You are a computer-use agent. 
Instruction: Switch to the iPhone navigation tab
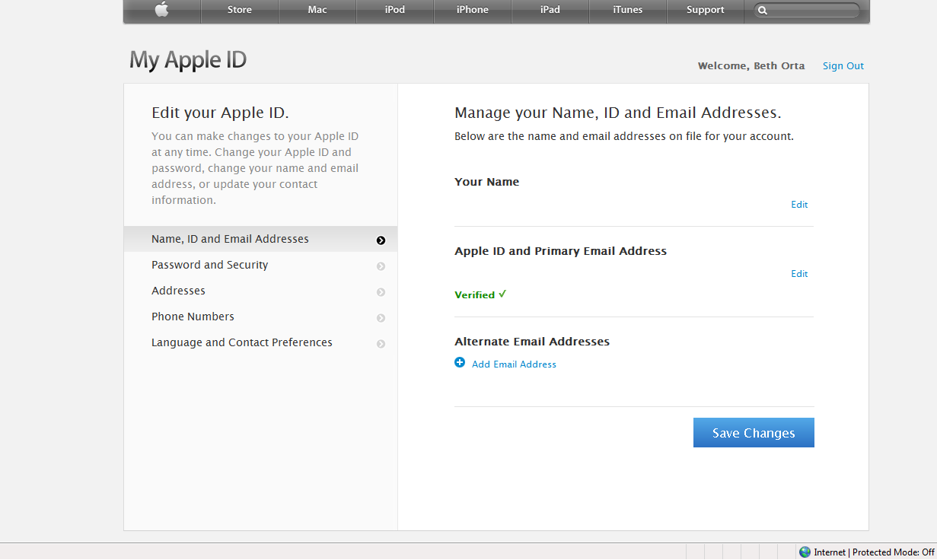472,10
